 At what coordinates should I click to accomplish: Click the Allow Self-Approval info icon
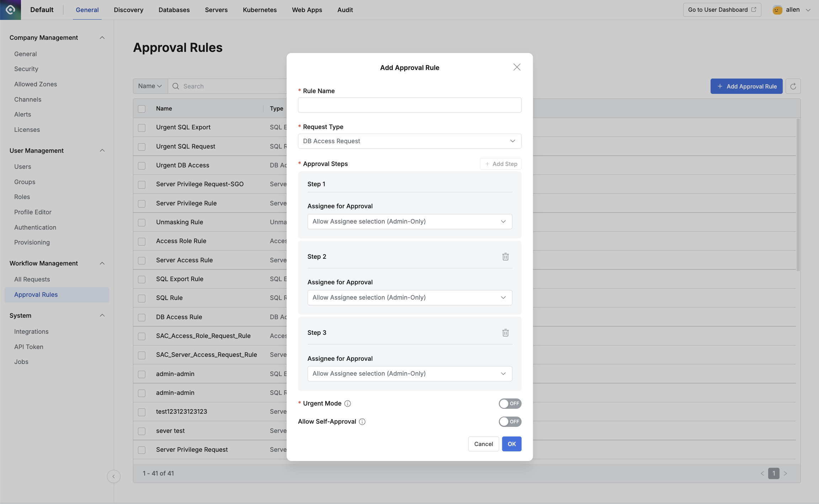click(x=362, y=422)
